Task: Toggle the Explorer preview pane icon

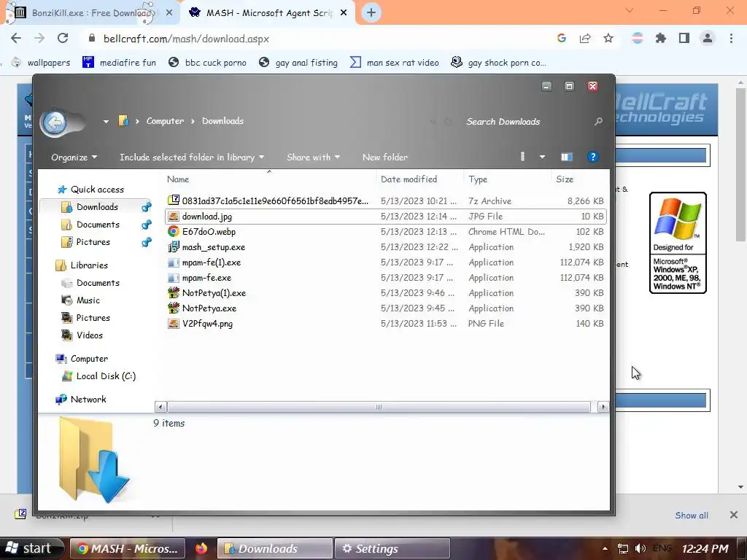Action: point(566,157)
